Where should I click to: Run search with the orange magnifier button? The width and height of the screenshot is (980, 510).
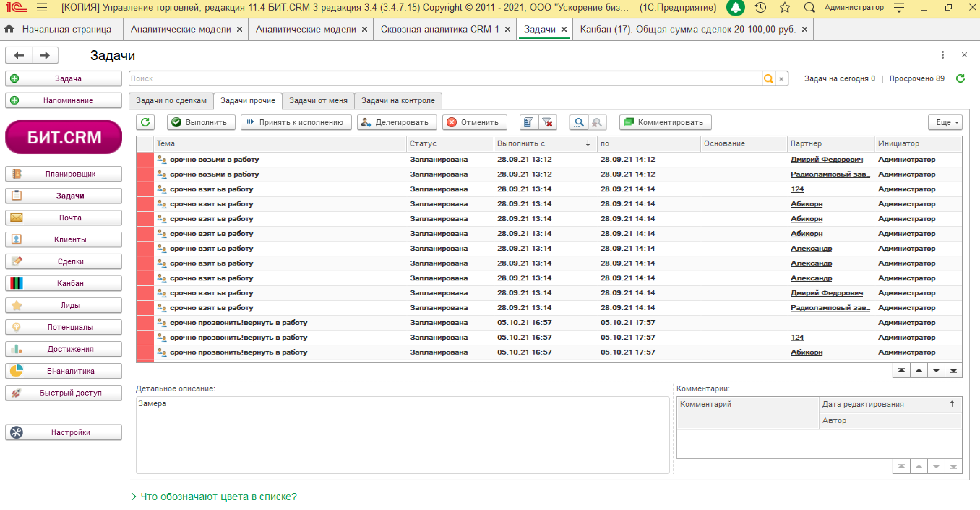point(768,79)
